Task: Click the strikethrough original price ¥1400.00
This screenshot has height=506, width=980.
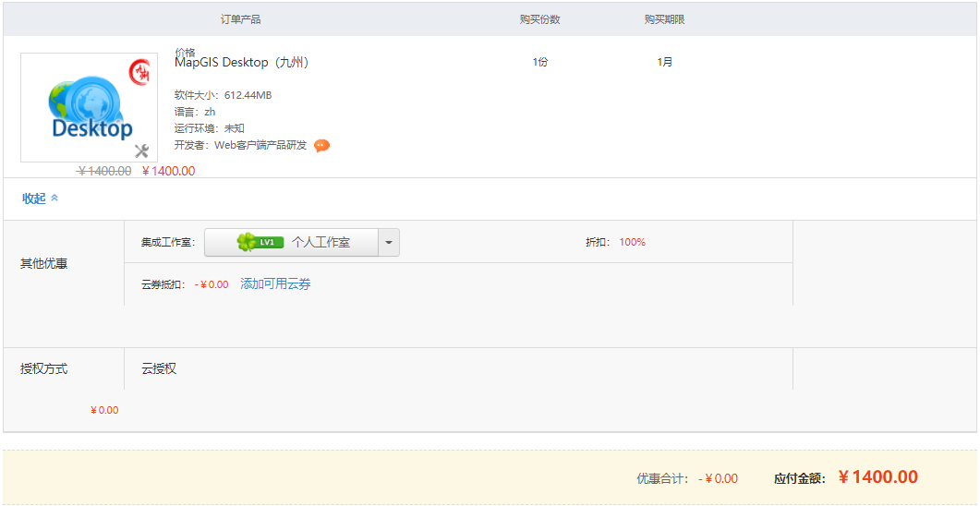Action: pos(104,171)
